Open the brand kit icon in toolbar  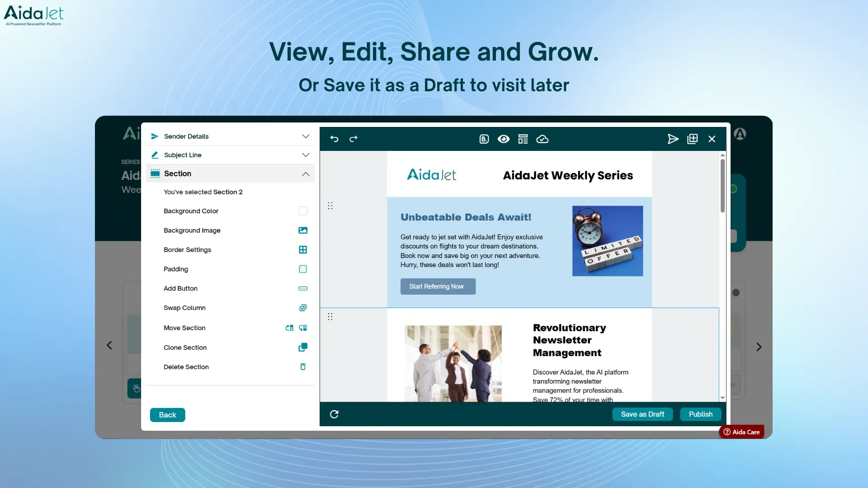[x=484, y=139]
